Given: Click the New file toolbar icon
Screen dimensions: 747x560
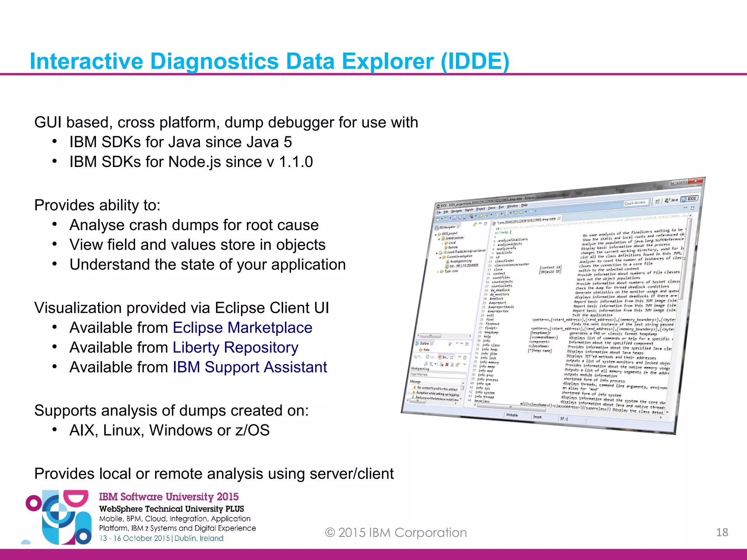Looking at the screenshot, I should 438,219.
